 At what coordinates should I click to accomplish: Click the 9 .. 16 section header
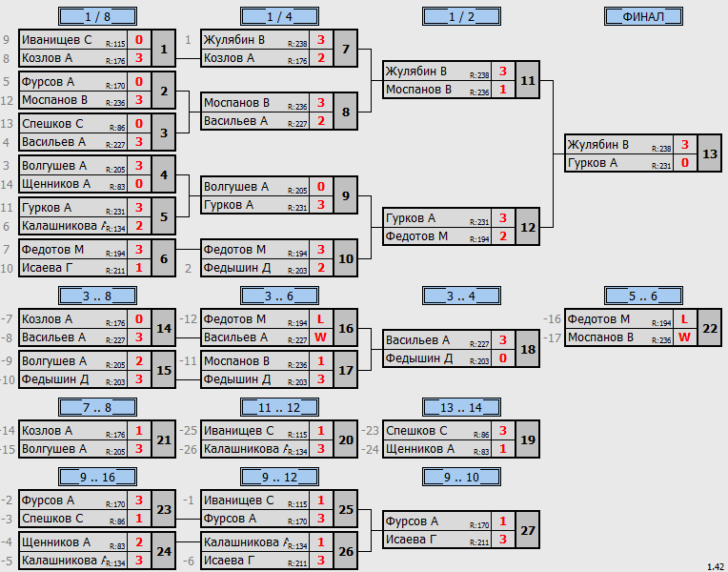click(97, 478)
